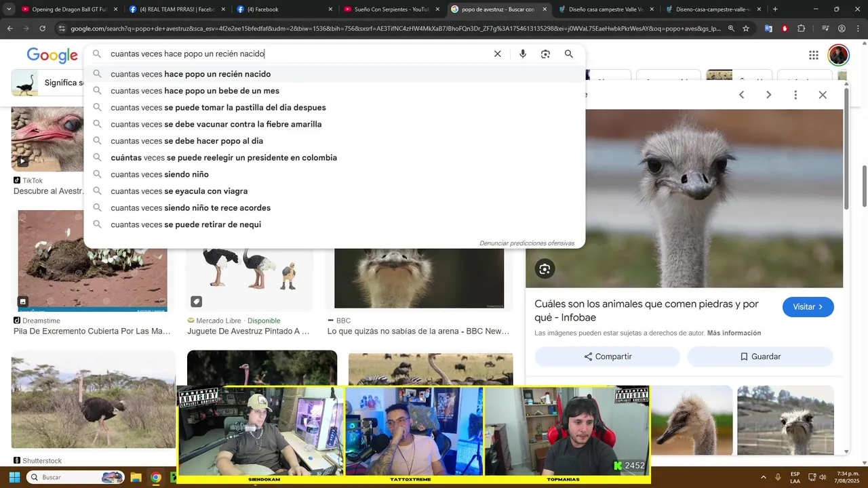Image resolution: width=868 pixels, height=488 pixels.
Task: Bookmark this page with the star icon
Action: 746,28
